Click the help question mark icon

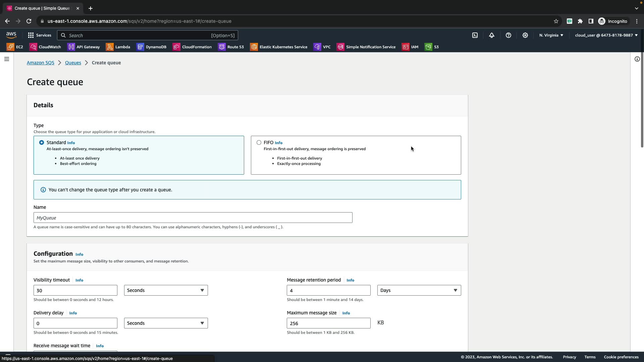click(508, 35)
